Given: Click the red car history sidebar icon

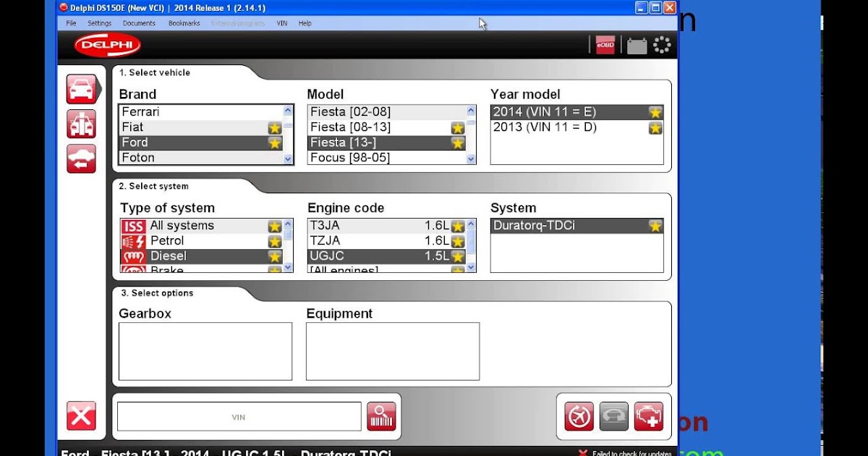Looking at the screenshot, I should pos(81,159).
